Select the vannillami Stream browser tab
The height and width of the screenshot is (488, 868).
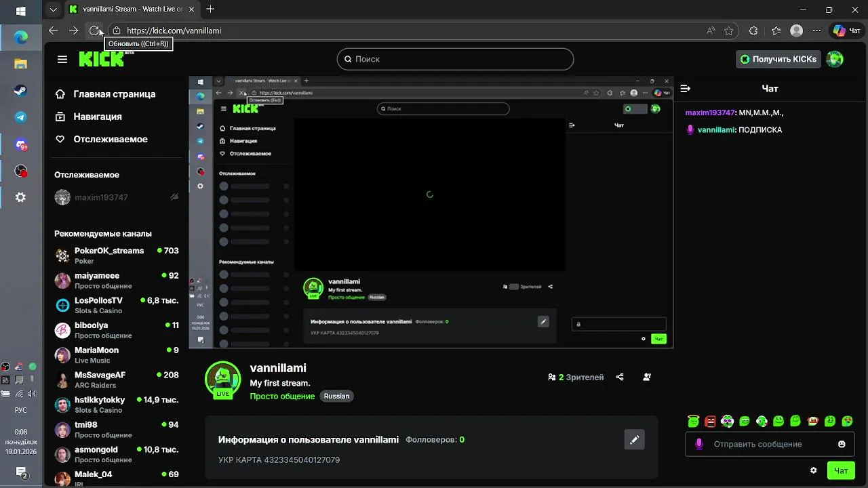[132, 9]
